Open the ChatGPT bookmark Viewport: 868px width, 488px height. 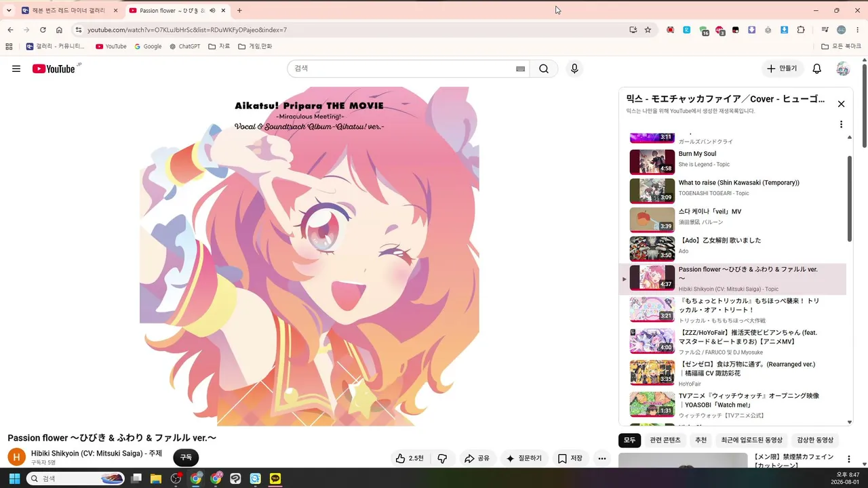[184, 46]
